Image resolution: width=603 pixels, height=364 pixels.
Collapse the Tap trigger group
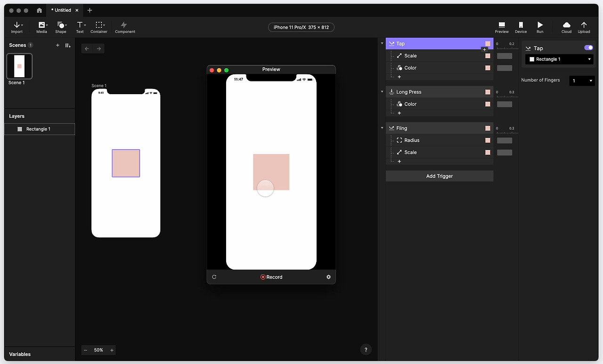(382, 44)
